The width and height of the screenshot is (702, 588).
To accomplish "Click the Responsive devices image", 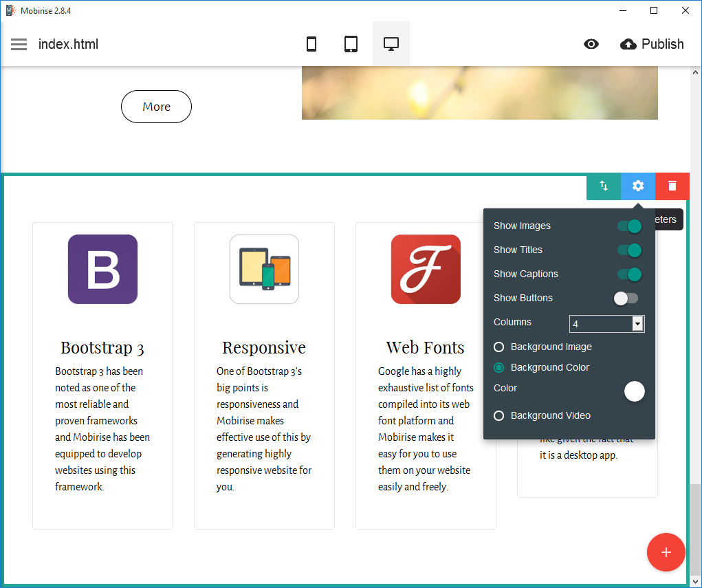I will tap(264, 269).
